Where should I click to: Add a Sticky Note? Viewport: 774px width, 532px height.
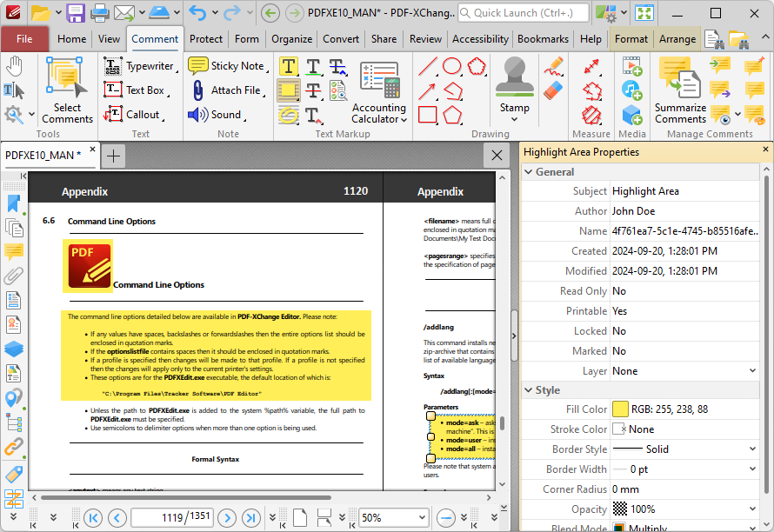(x=227, y=66)
